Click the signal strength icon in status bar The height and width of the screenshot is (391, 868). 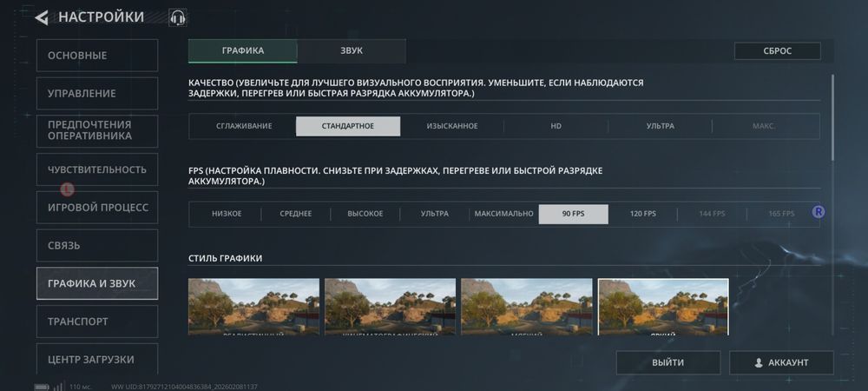[58, 387]
